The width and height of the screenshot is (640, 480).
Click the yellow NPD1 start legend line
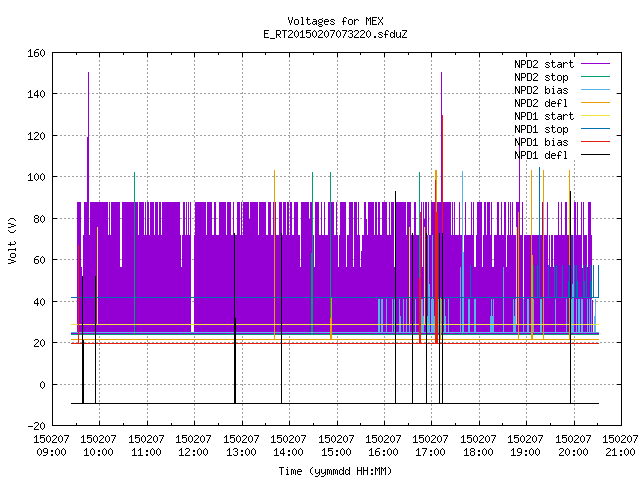click(x=596, y=116)
